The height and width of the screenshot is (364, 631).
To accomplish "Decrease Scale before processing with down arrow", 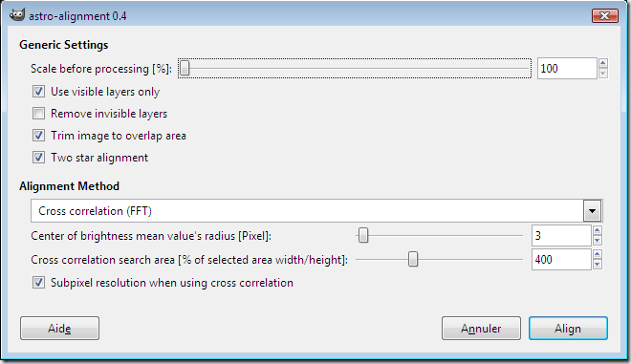I will (602, 74).
